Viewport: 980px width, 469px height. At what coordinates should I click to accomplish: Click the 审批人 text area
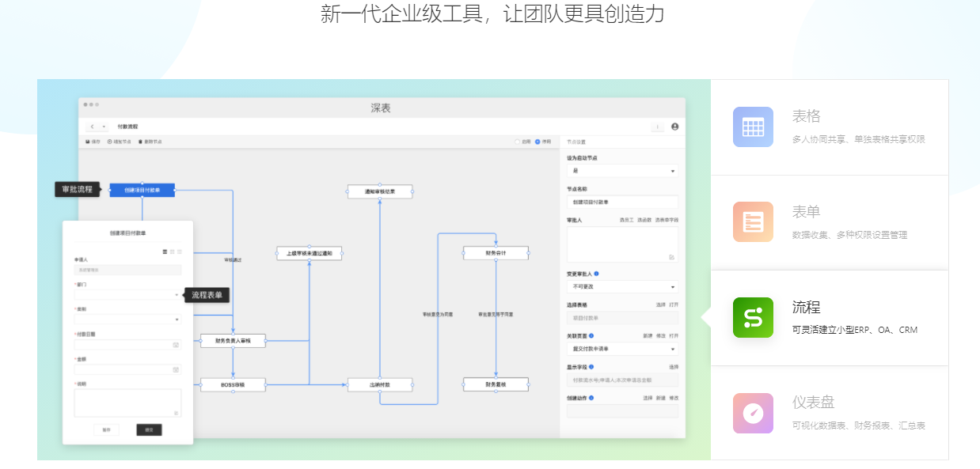(622, 244)
